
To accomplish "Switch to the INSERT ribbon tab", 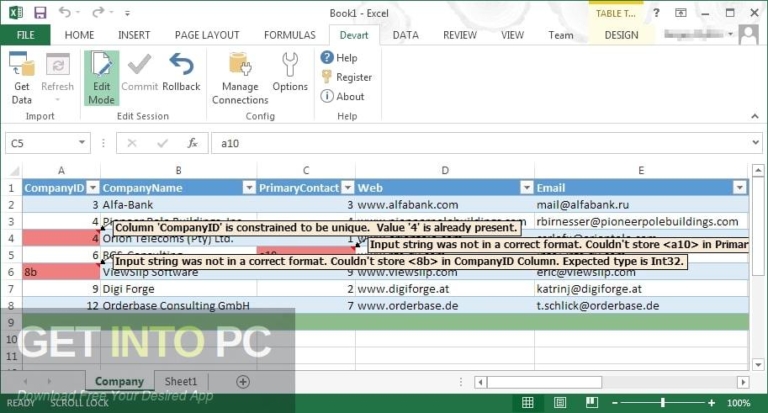I will pyautogui.click(x=134, y=35).
